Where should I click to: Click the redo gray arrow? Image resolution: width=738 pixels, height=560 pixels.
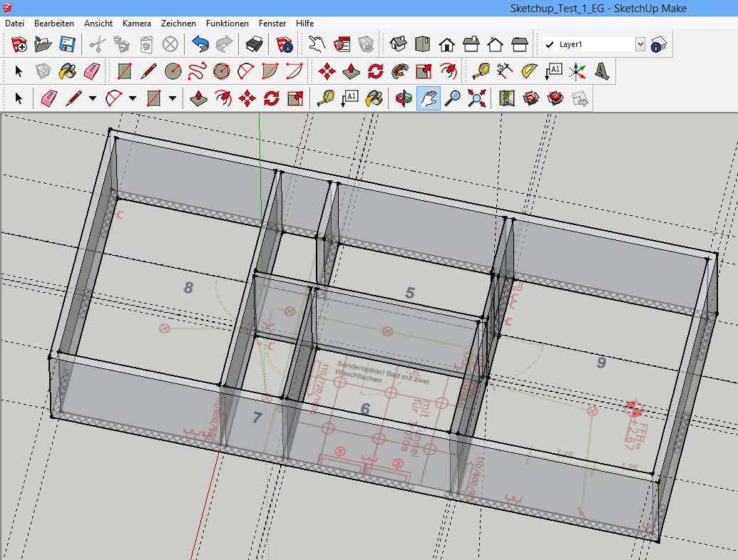click(x=224, y=44)
